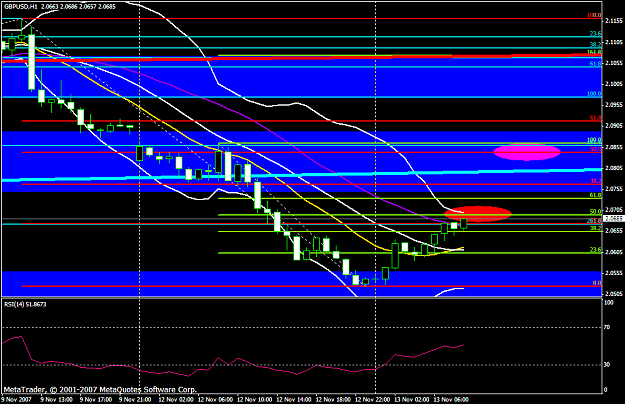Click the red 0.0 Fibonacci level label
This screenshot has height=404, width=625.
pyautogui.click(x=597, y=283)
